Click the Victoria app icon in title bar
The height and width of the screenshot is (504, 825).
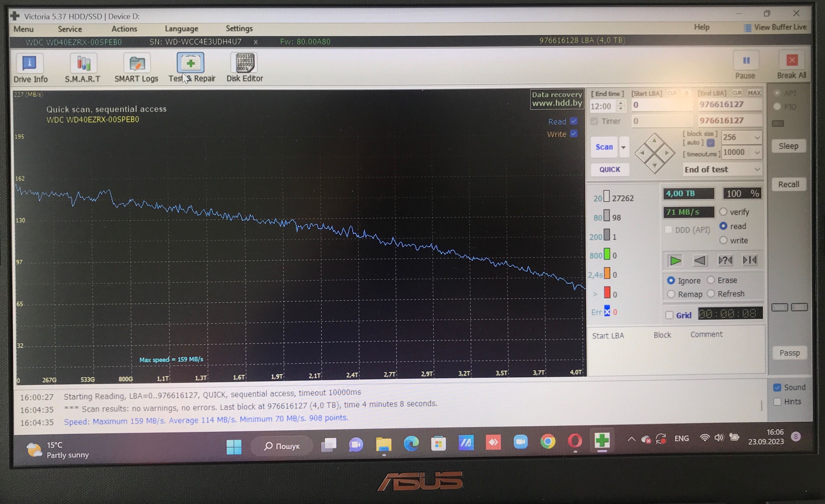tap(15, 16)
